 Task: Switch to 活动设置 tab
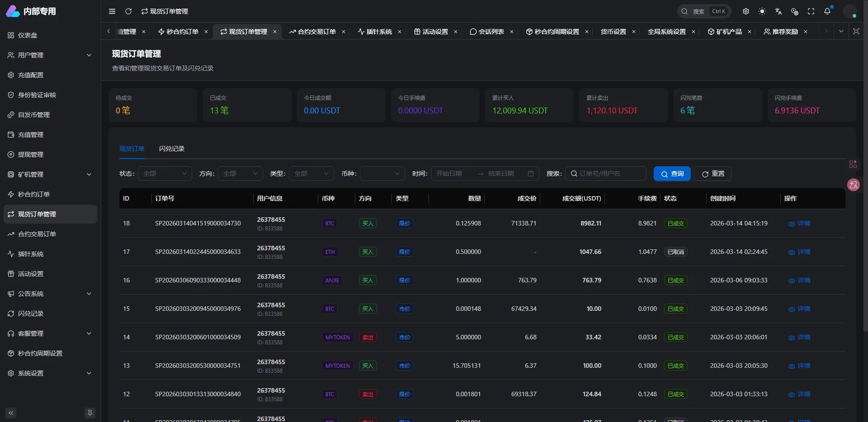[431, 32]
